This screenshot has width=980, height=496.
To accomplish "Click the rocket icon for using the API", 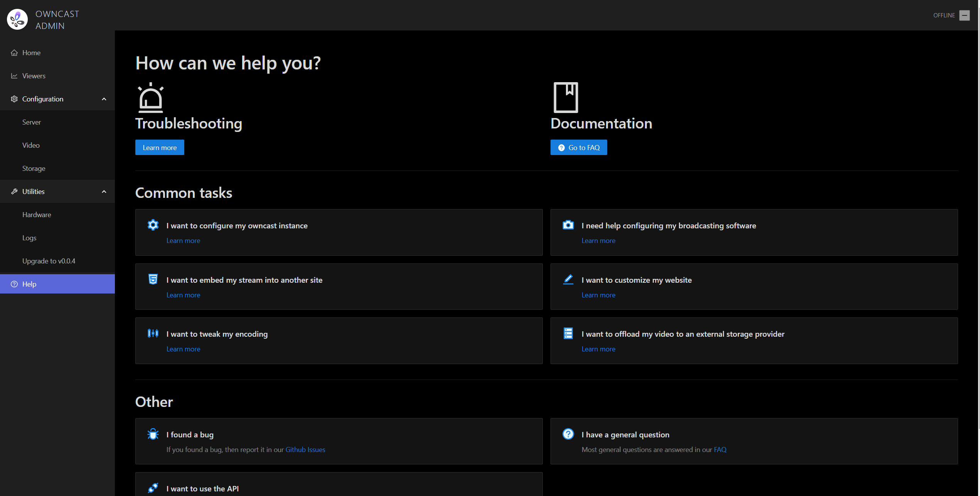I will pyautogui.click(x=153, y=488).
